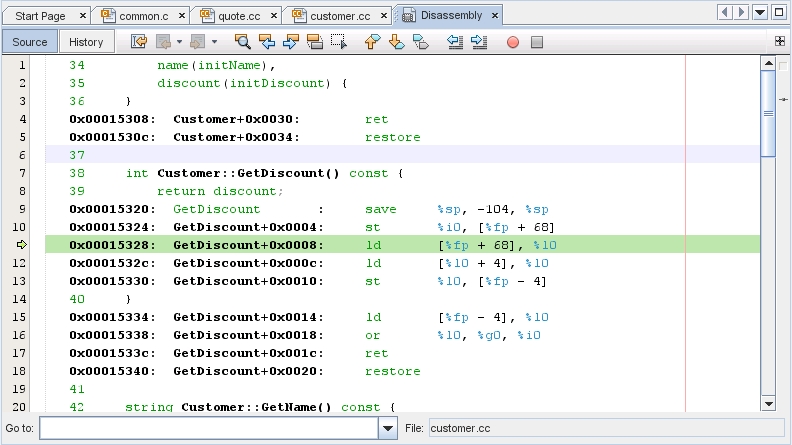Click the red Start Macro Recording button
The height and width of the screenshot is (445, 792).
click(513, 42)
